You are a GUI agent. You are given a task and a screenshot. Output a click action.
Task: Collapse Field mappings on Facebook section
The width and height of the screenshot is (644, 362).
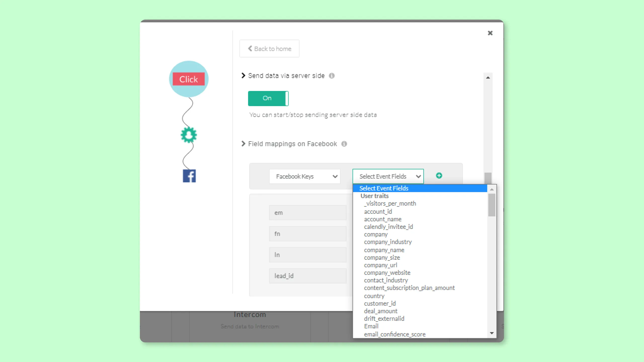click(x=243, y=144)
